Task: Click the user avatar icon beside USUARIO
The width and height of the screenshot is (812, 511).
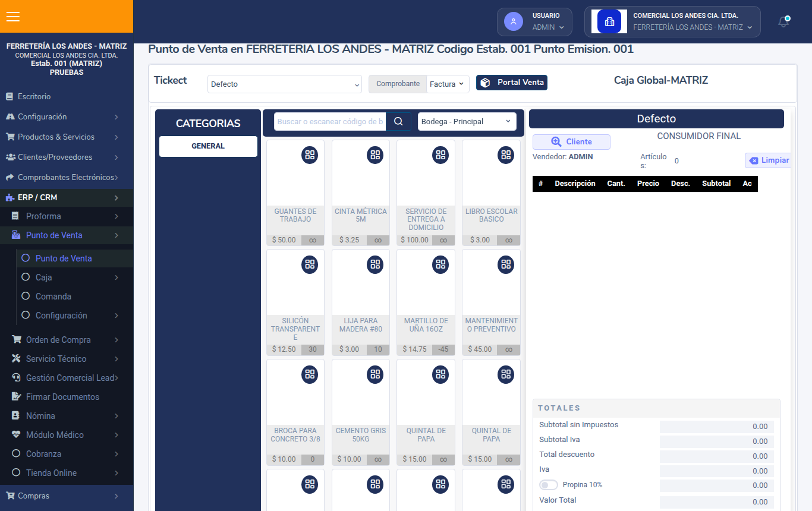Action: (x=513, y=21)
